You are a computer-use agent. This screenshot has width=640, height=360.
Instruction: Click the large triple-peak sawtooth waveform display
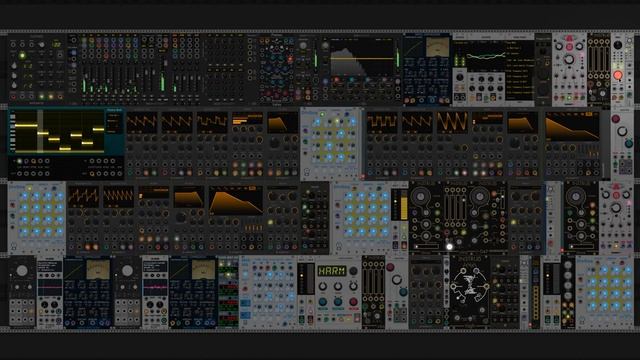452,122
